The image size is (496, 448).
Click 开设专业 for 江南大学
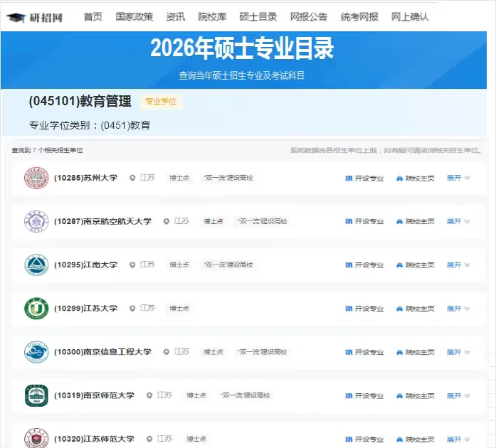[365, 265]
